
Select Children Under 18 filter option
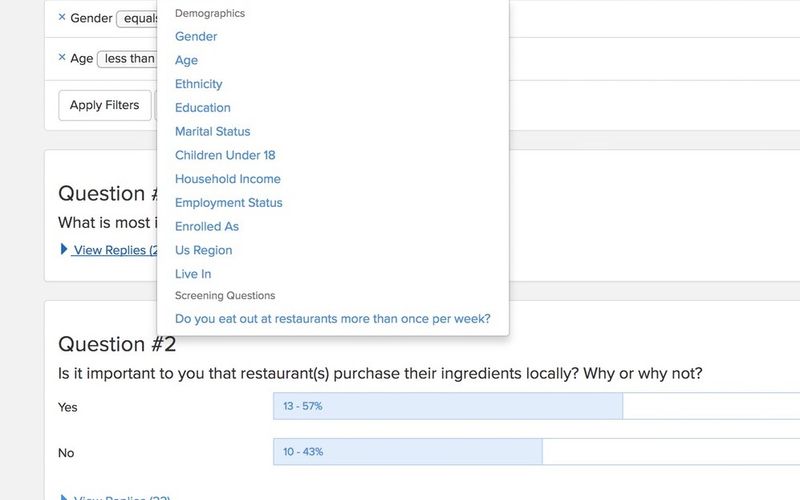point(225,155)
